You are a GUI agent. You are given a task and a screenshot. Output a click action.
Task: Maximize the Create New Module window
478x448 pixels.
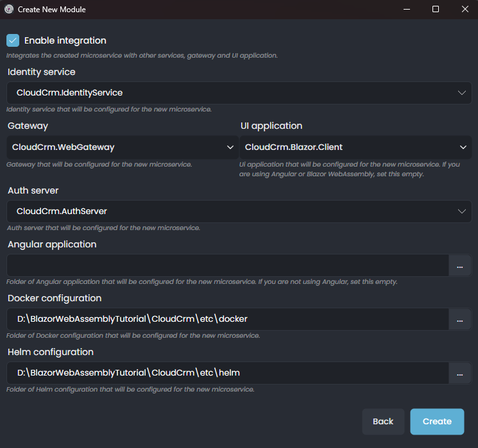(x=436, y=10)
